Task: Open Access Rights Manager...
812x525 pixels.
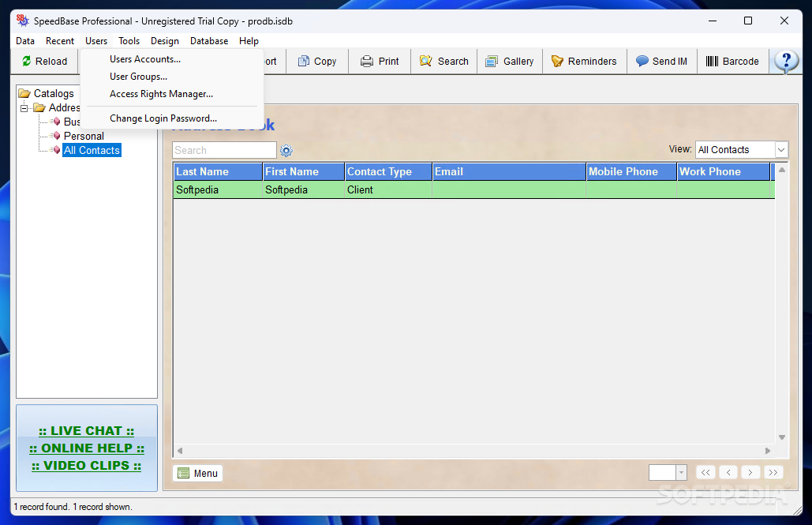Action: click(x=172, y=94)
